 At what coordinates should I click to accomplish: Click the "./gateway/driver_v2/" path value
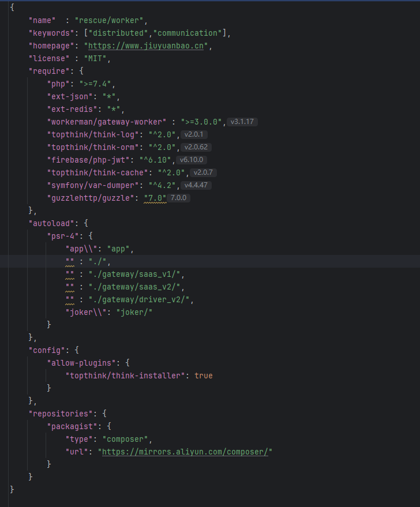coord(139,299)
